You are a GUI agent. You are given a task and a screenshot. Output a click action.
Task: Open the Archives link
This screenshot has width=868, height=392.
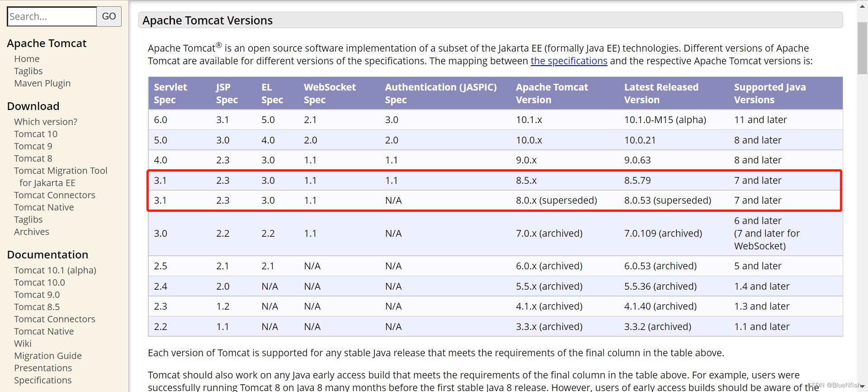[x=32, y=232]
